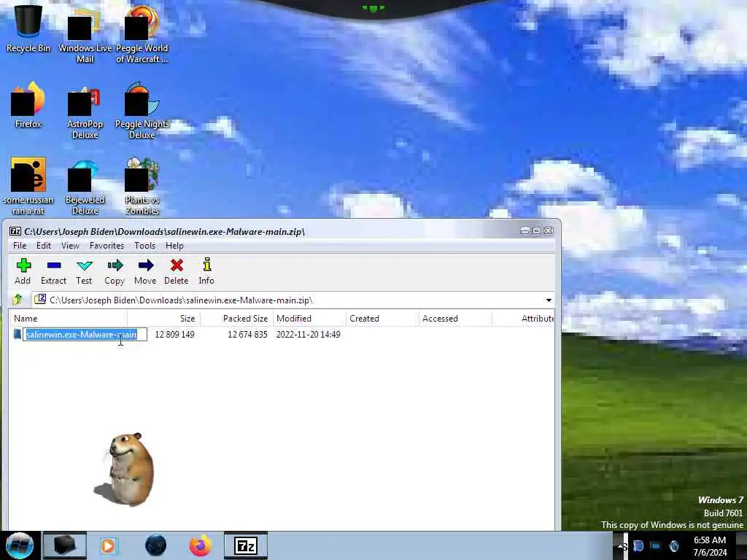
Task: Open the Windows Start orb
Action: (x=20, y=545)
